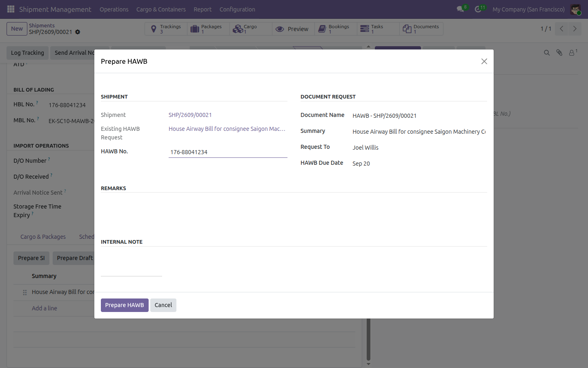Click the shipment gear actions icon
This screenshot has height=368, width=588.
(78, 32)
